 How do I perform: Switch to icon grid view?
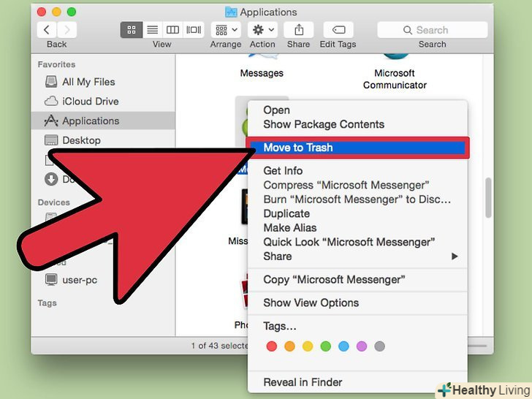(132, 30)
